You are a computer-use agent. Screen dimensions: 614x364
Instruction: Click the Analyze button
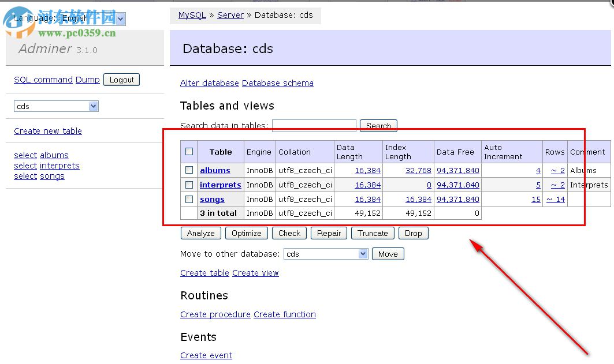[201, 233]
